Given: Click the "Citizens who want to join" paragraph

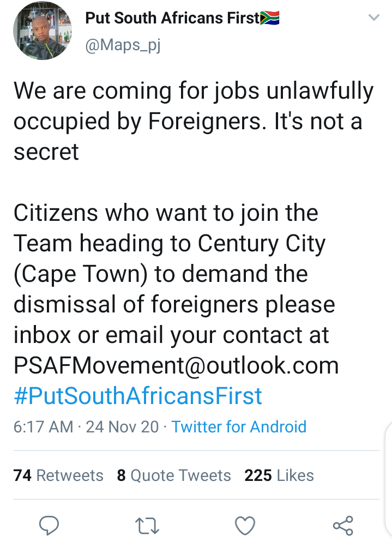Looking at the screenshot, I should coord(176,288).
